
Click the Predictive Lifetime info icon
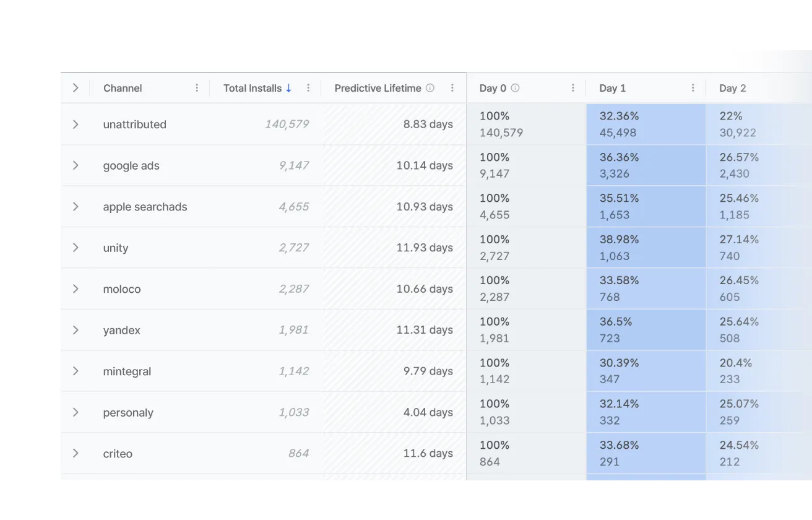430,88
